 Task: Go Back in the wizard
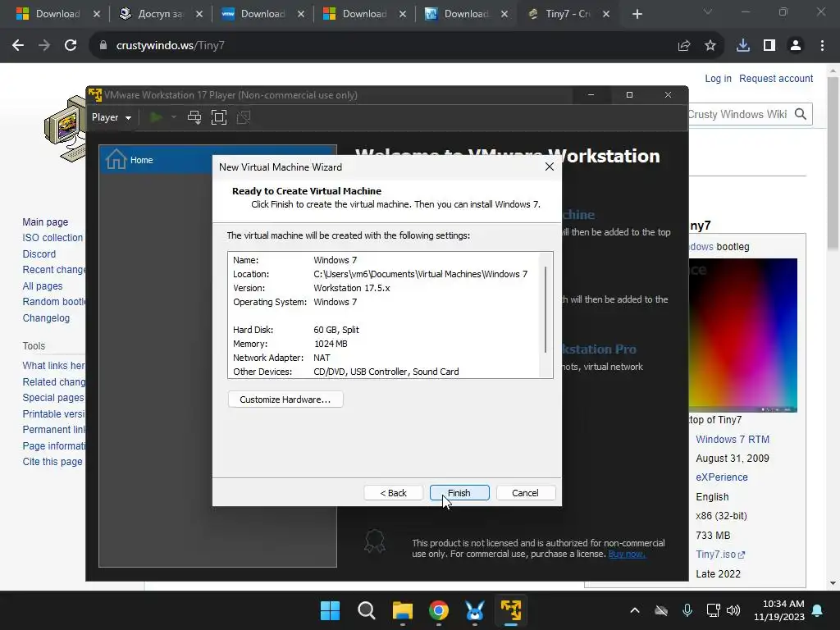[x=393, y=493]
